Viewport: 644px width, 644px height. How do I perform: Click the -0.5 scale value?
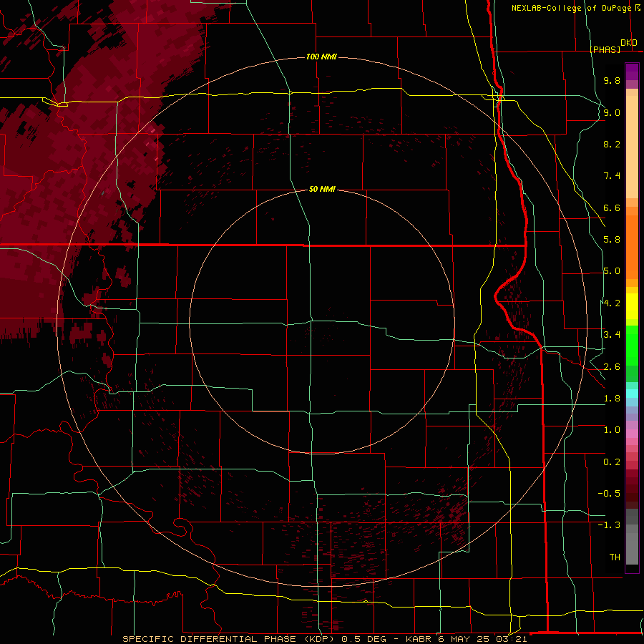coord(609,494)
